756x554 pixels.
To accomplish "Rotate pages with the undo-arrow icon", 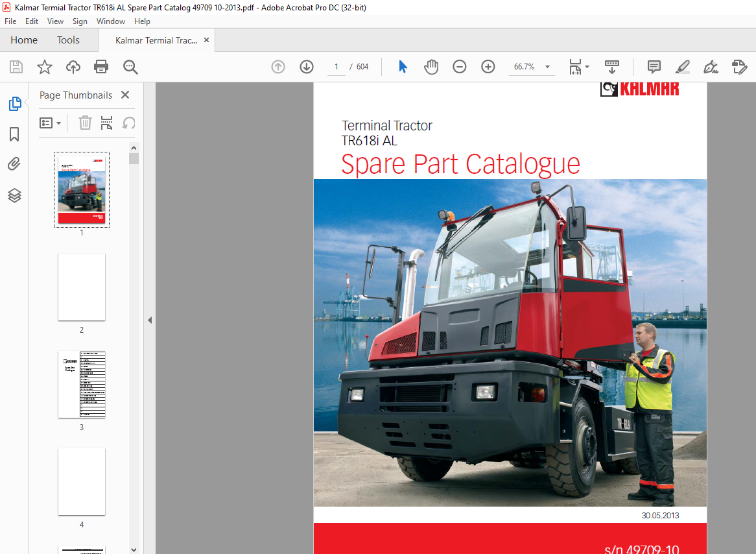I will tap(128, 123).
